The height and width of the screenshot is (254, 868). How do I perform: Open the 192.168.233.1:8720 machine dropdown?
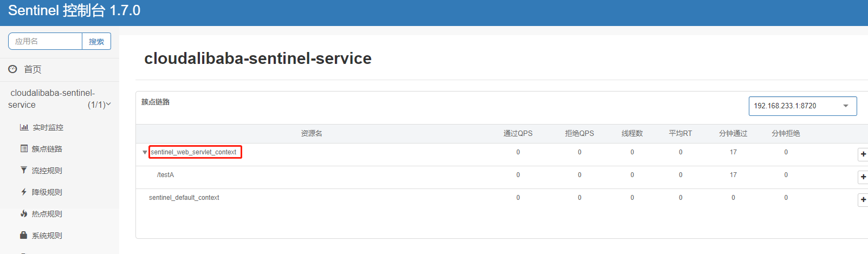click(x=802, y=106)
